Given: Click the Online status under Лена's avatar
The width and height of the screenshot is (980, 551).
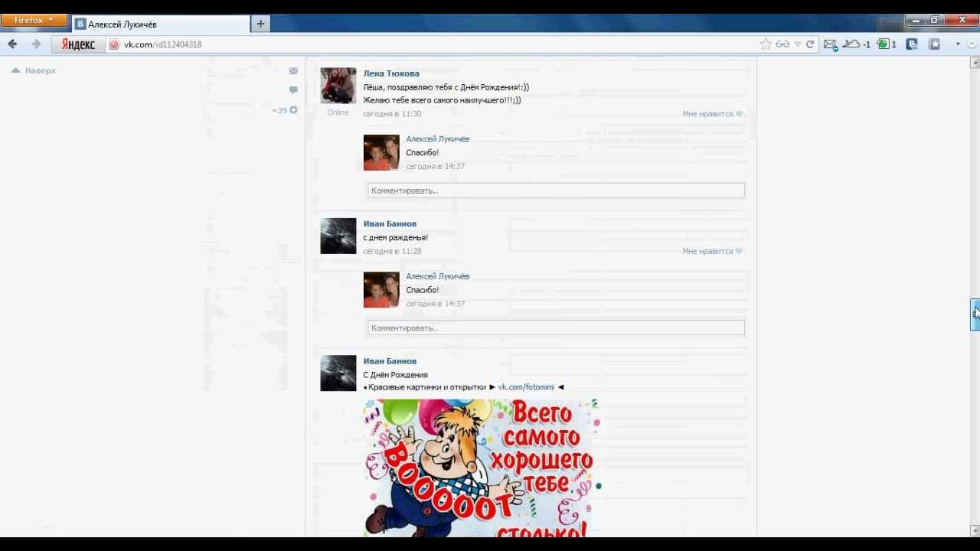Looking at the screenshot, I should coord(338,112).
